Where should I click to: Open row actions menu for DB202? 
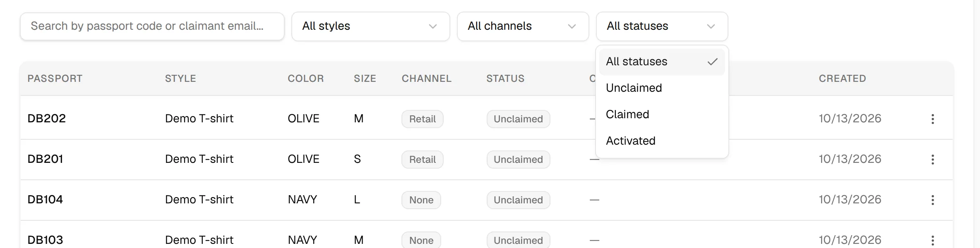point(932,119)
